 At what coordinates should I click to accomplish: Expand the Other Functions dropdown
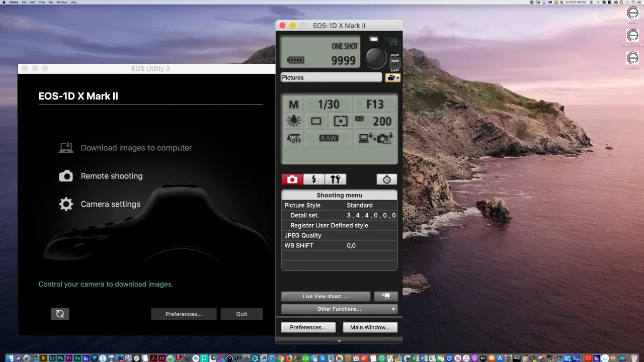tap(339, 309)
